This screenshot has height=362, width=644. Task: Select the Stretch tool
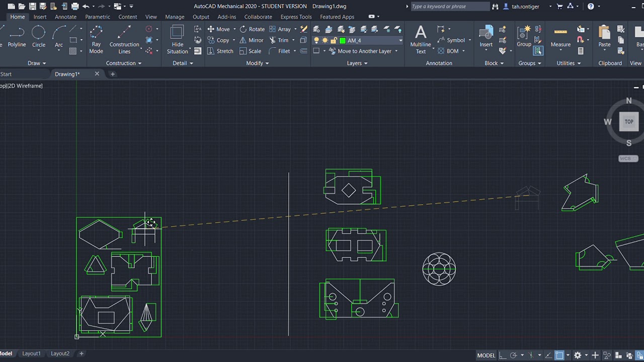point(220,51)
